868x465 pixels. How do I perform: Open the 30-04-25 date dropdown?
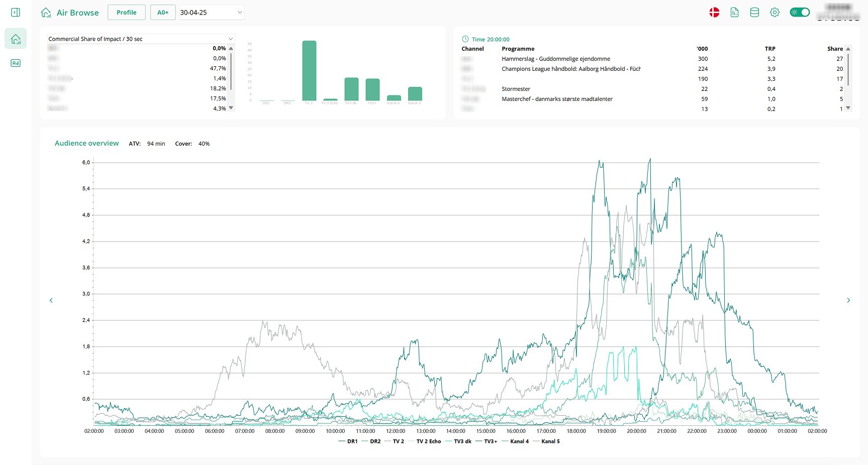pyautogui.click(x=212, y=13)
